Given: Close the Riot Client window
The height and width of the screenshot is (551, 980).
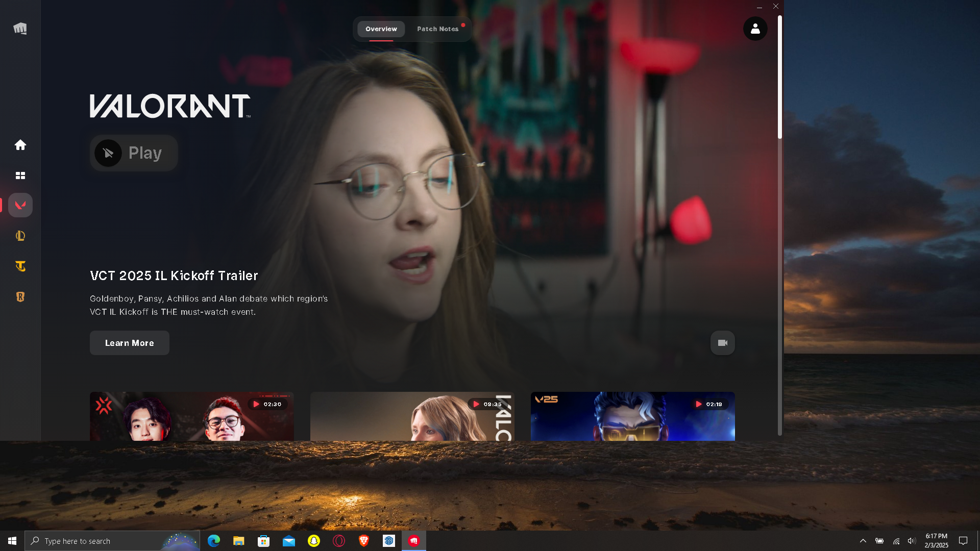Looking at the screenshot, I should point(776,7).
